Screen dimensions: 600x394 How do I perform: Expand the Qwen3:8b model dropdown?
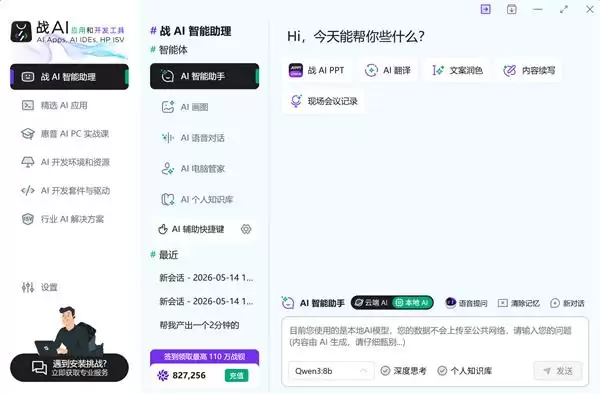click(x=331, y=371)
